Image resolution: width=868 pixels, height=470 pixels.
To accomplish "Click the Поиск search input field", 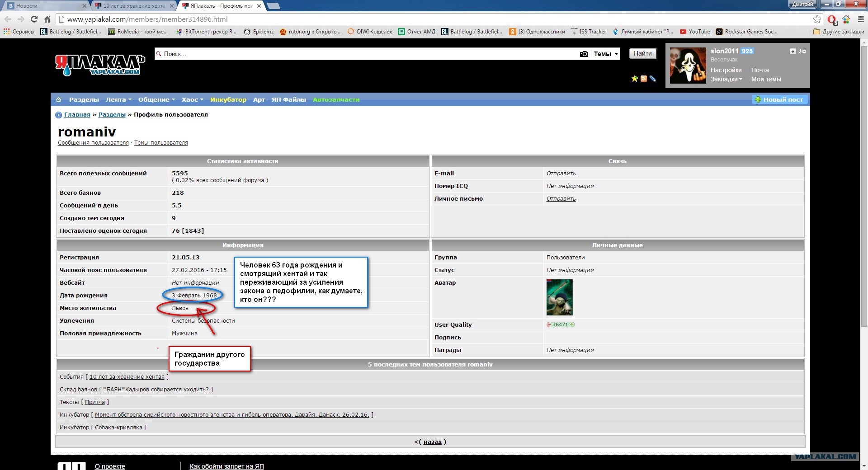I will point(362,54).
